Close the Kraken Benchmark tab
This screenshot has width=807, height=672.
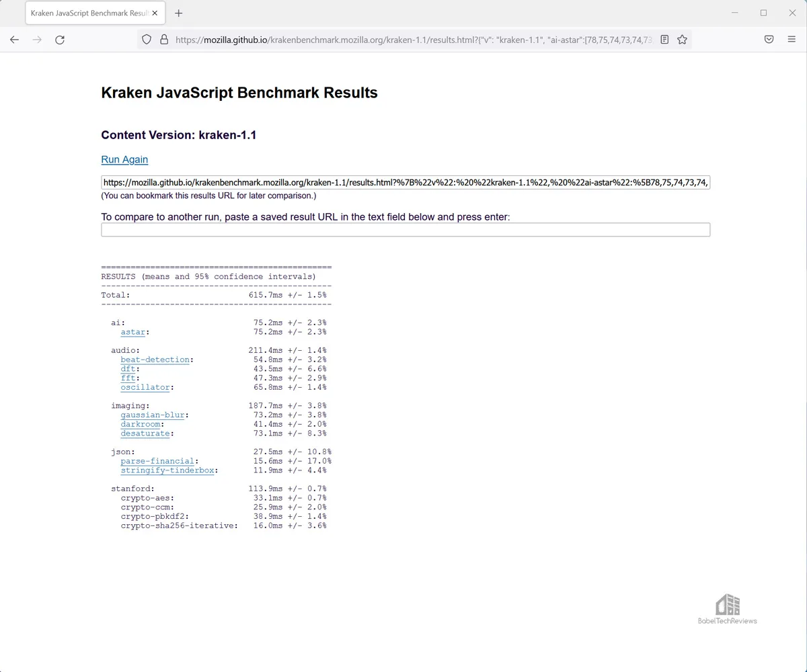[155, 13]
